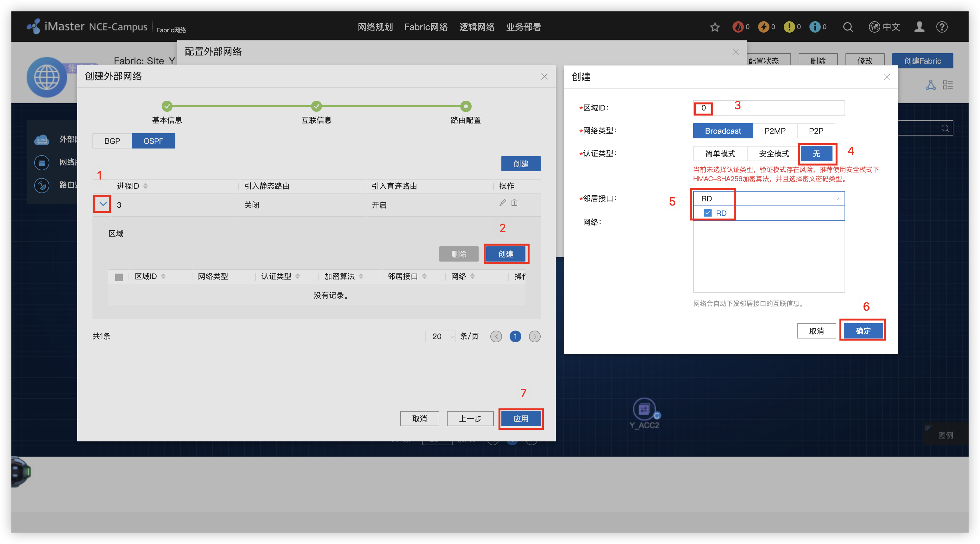Screen dimensions: 980x544
Task: Switch to the BGP tab
Action: point(112,141)
